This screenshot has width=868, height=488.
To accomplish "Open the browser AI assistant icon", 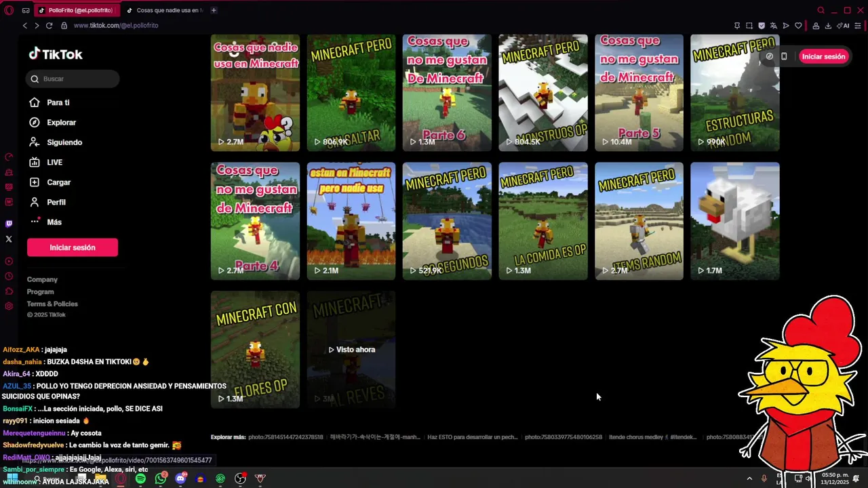I will pyautogui.click(x=843, y=26).
